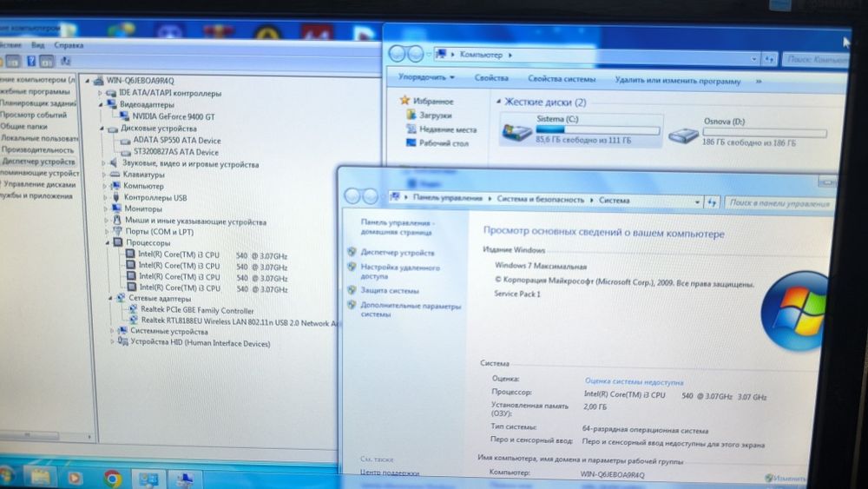Open Панель управления - домашняя страница link

pos(398,227)
